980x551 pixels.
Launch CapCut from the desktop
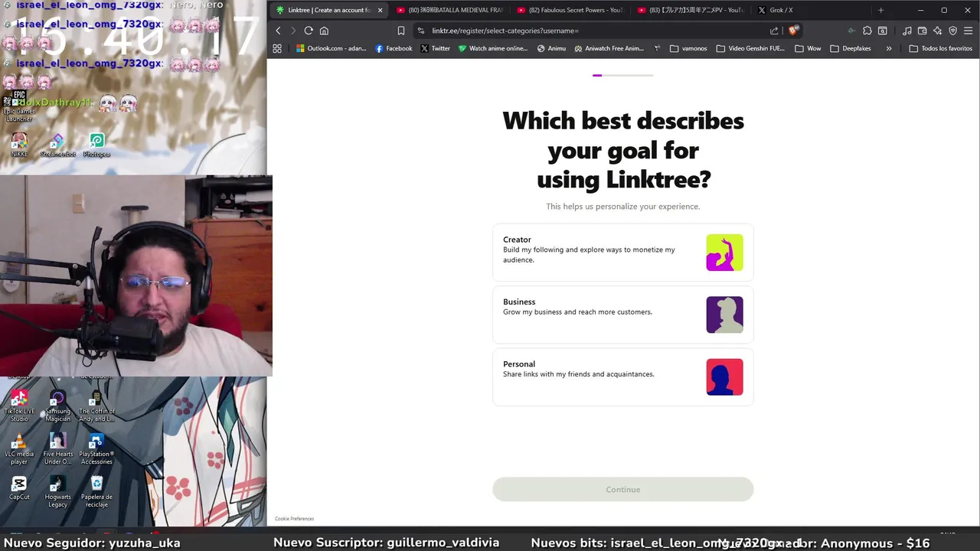tap(19, 488)
